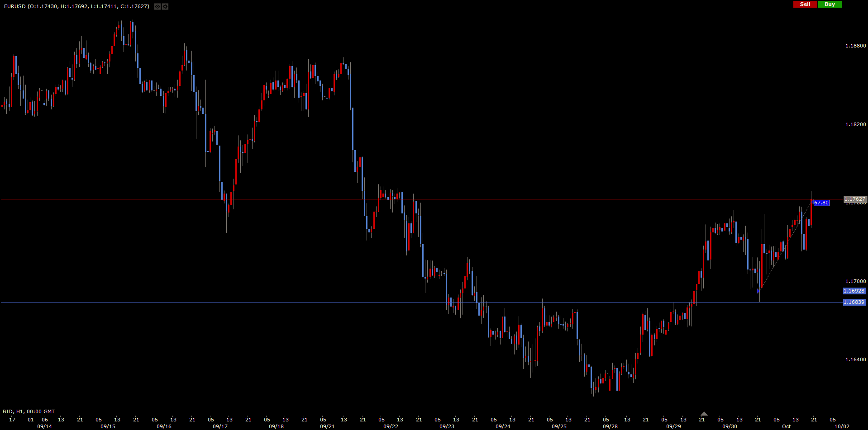Click the 10/02 date on time axis

pyautogui.click(x=842, y=426)
